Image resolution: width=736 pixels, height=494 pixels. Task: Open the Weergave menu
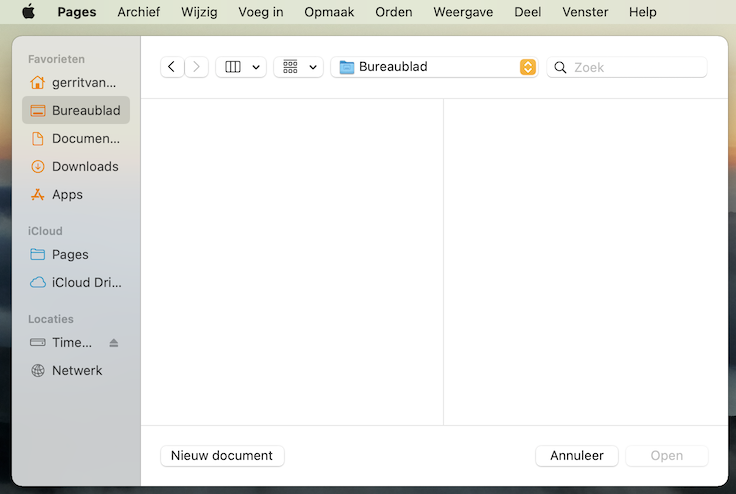pos(463,12)
